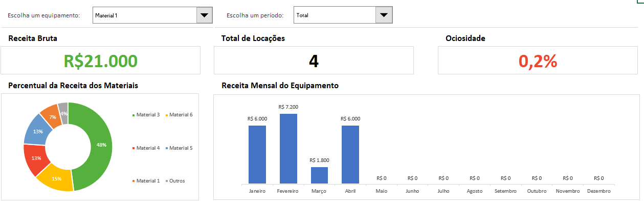644x202 pixels.
Task: Click the green Material 3 legend marker
Action: [x=134, y=115]
